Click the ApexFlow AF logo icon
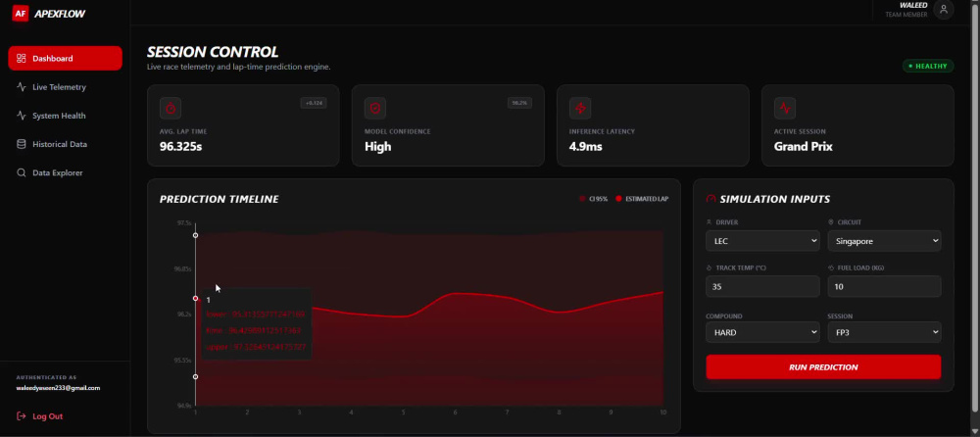Viewport: 980px width, 437px height. click(x=21, y=13)
